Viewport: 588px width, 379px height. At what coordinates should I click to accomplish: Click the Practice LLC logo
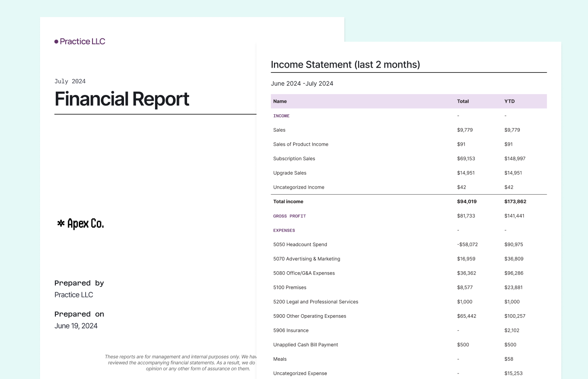click(x=80, y=41)
